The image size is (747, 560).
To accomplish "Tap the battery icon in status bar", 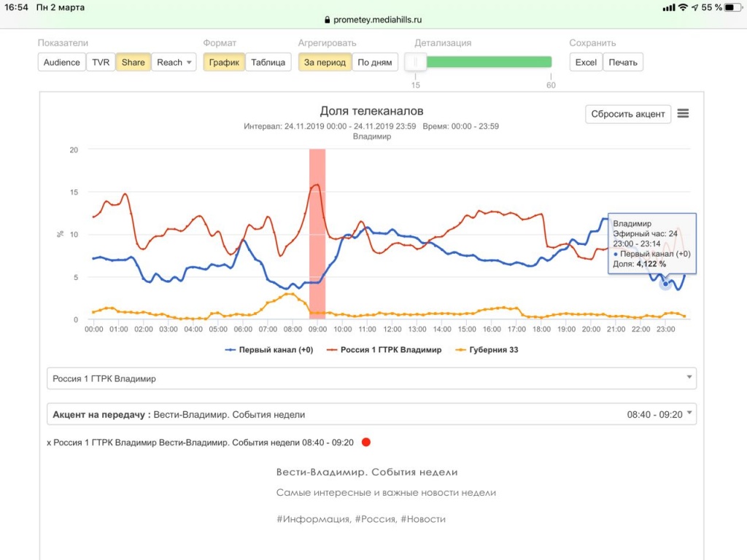I will [x=732, y=7].
